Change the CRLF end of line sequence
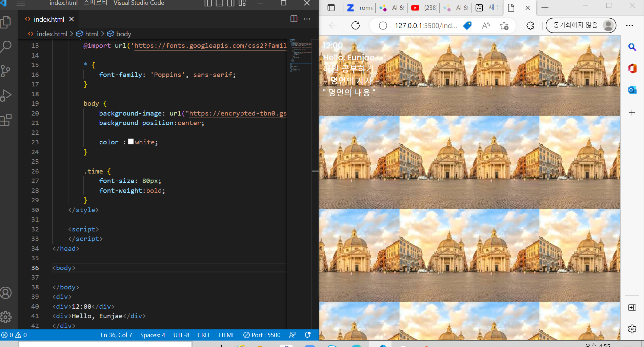 pyautogui.click(x=204, y=335)
